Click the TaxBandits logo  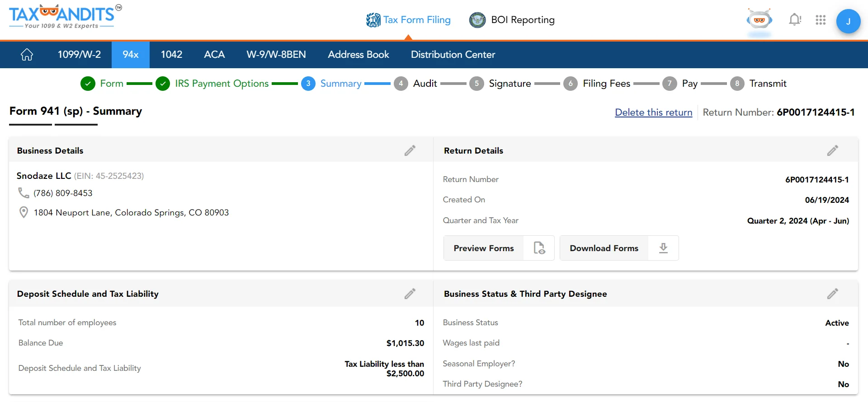pyautogui.click(x=65, y=17)
